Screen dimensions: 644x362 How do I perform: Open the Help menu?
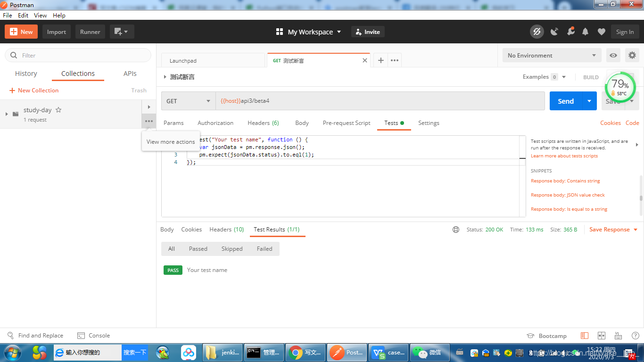pyautogui.click(x=59, y=15)
